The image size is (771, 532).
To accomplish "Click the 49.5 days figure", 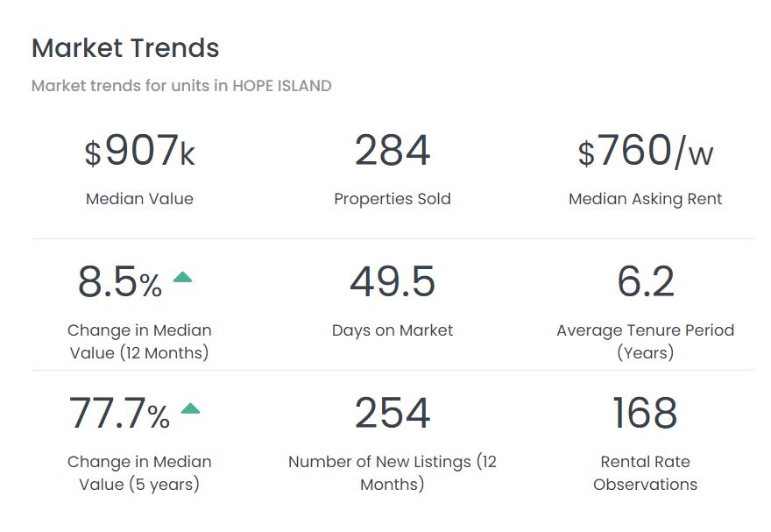I will (393, 282).
